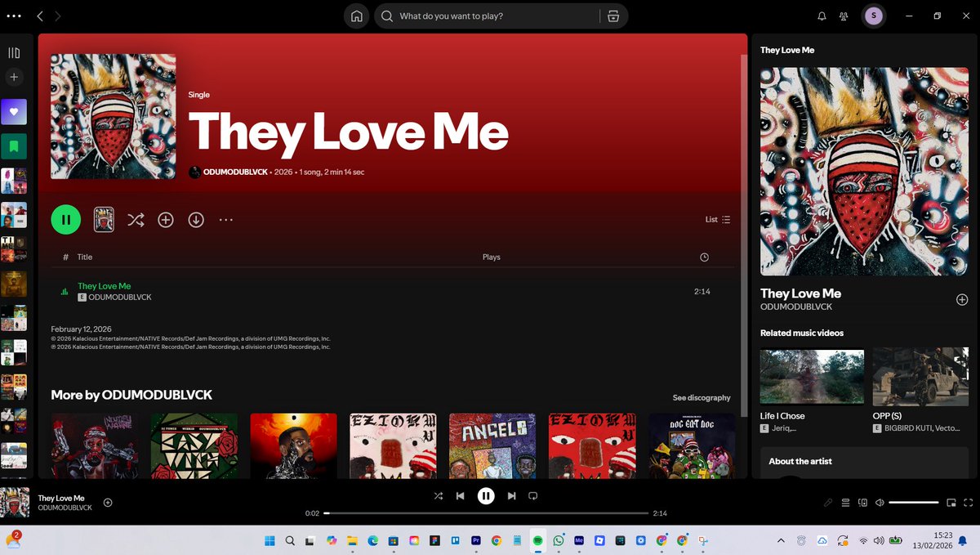
Task: Open the profile S account menu
Action: click(x=874, y=16)
